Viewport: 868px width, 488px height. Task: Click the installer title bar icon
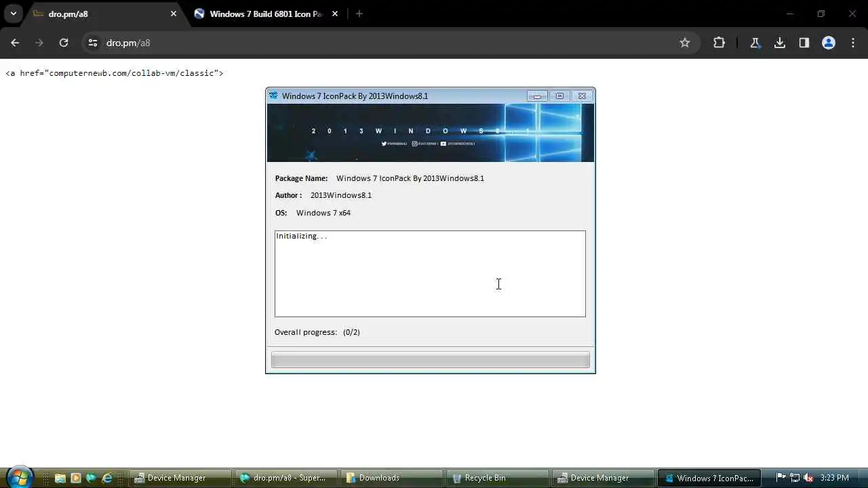[273, 96]
